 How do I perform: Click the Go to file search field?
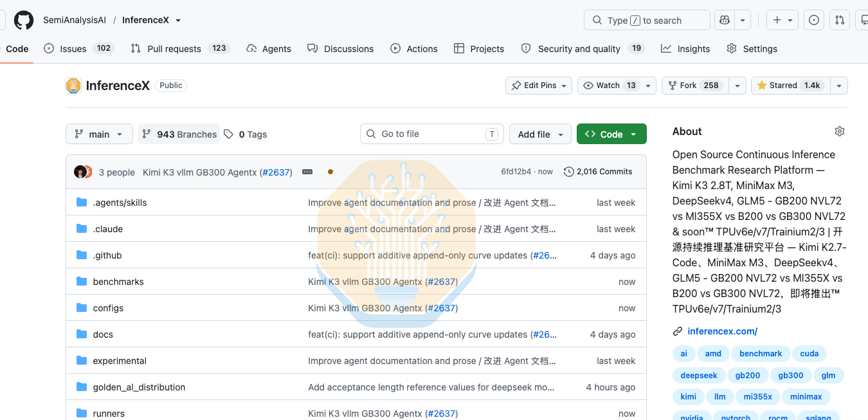point(431,134)
